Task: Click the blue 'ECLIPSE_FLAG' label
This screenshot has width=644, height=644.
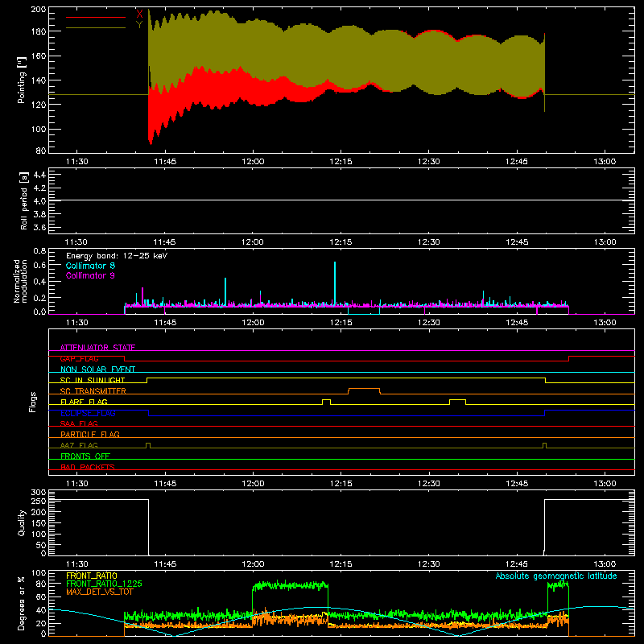Action: click(88, 413)
